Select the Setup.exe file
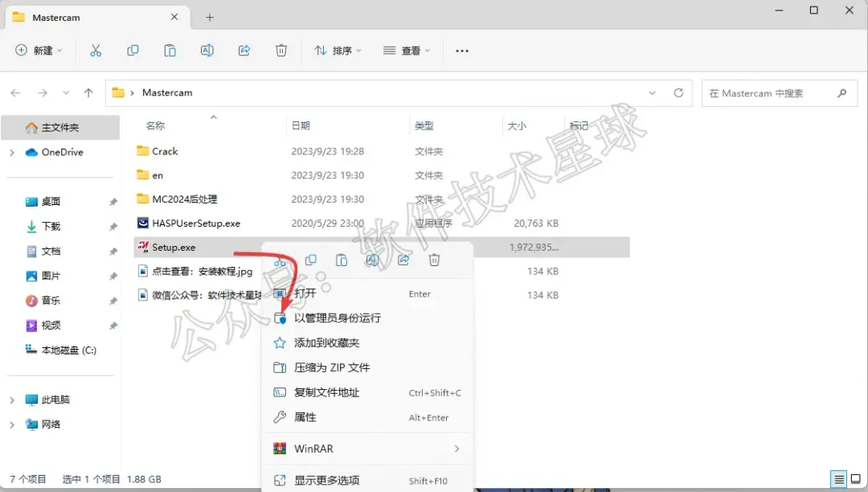Viewport: 868px width, 492px height. (x=382, y=248)
